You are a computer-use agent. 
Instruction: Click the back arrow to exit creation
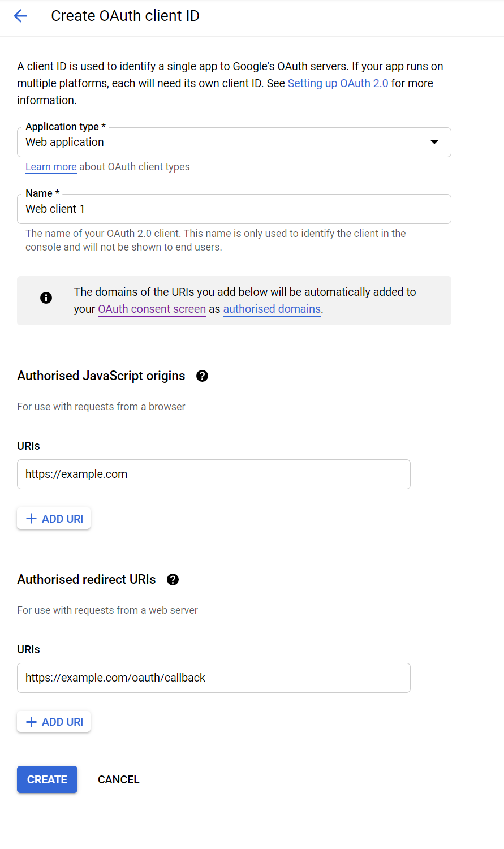(20, 16)
